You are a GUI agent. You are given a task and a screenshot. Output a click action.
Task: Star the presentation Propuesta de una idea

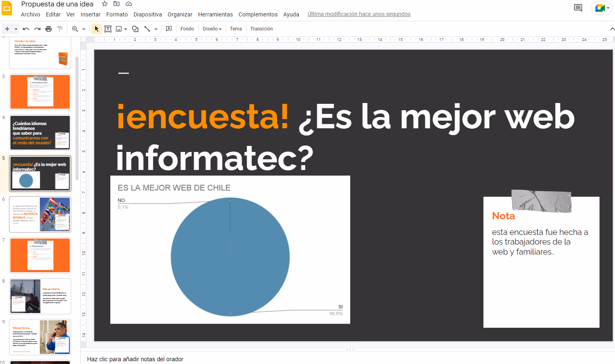(x=105, y=4)
